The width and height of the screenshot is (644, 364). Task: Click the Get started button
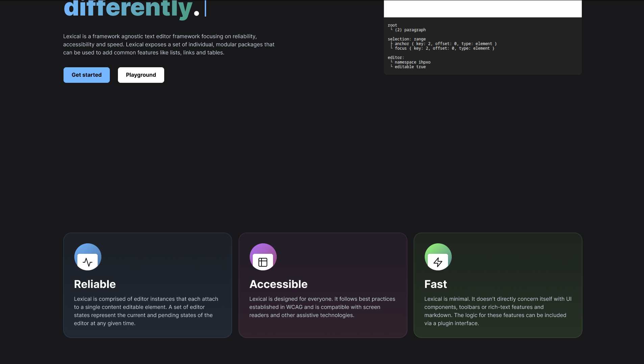[86, 75]
